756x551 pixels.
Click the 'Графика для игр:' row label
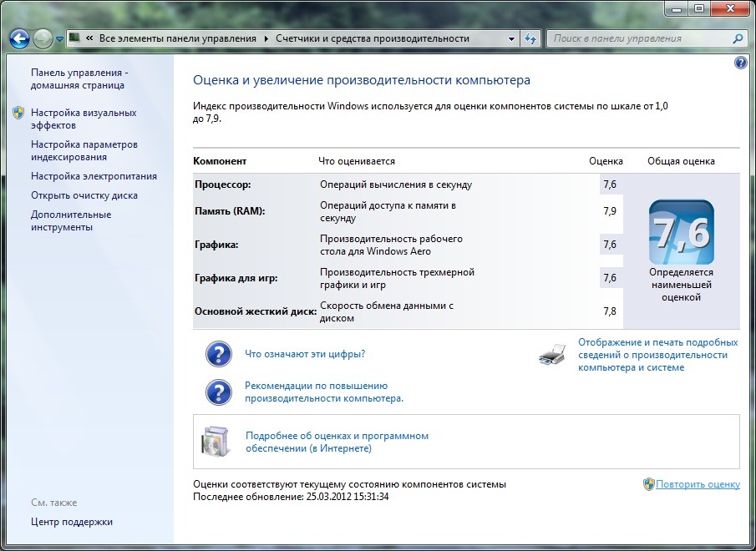(x=236, y=278)
